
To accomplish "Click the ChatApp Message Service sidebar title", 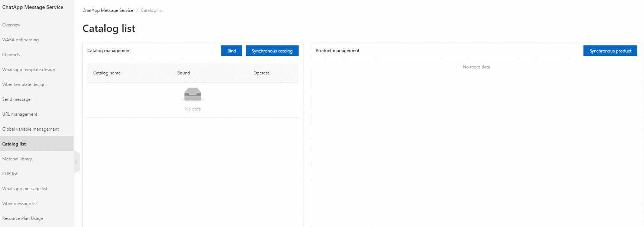I will pos(33,7).
